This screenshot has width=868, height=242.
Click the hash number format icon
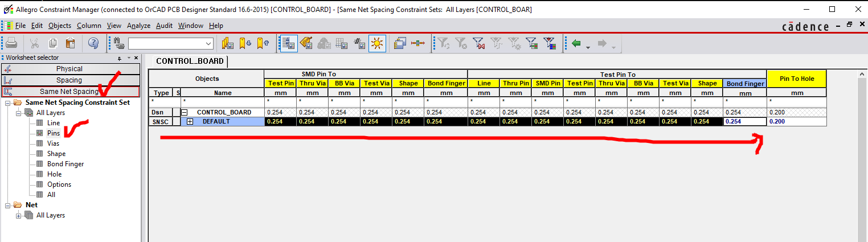(359, 43)
